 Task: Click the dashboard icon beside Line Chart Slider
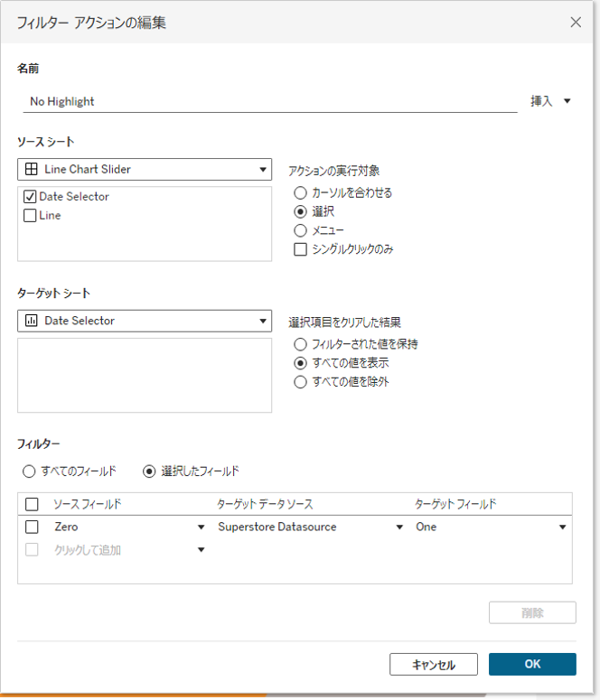tap(31, 169)
